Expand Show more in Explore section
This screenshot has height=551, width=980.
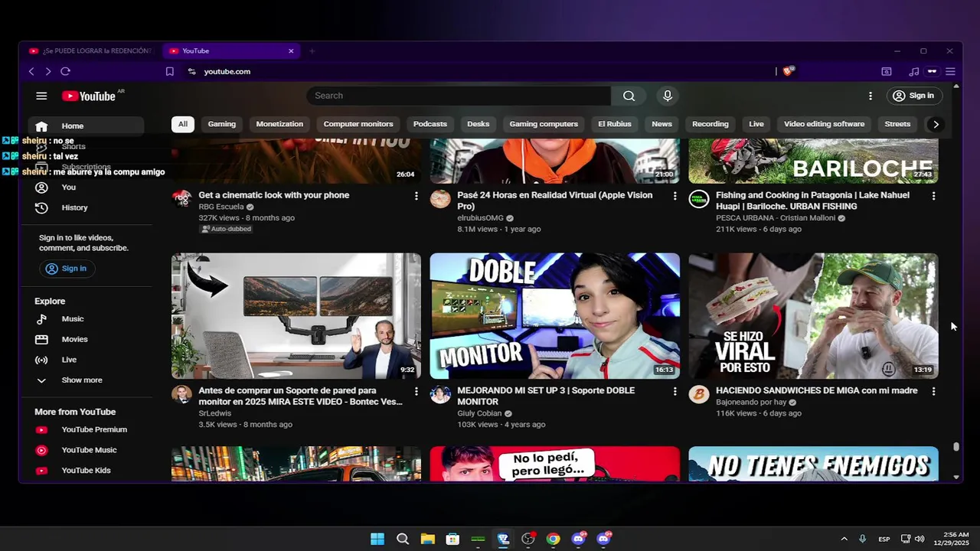pos(86,380)
